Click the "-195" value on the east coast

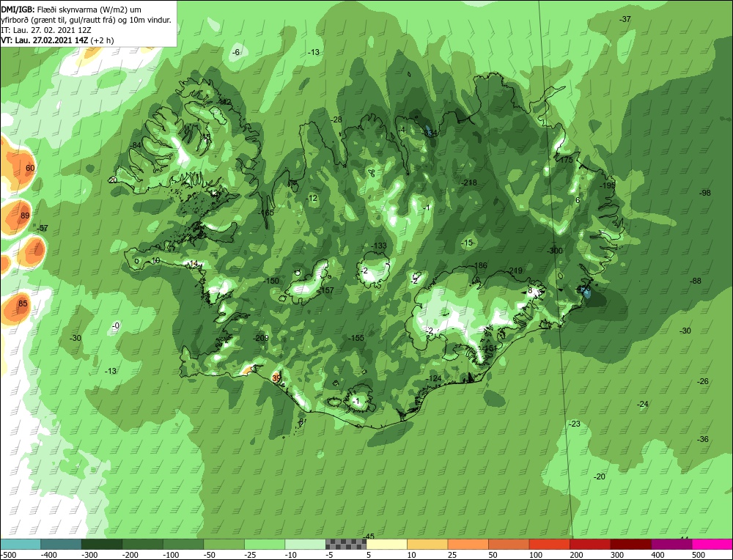click(x=608, y=185)
